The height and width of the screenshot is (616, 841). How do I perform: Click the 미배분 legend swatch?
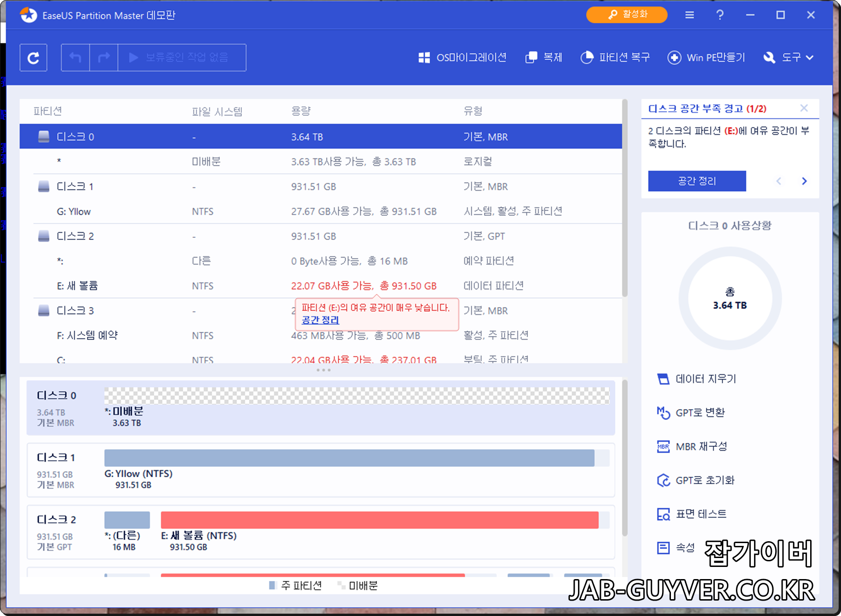pyautogui.click(x=341, y=585)
